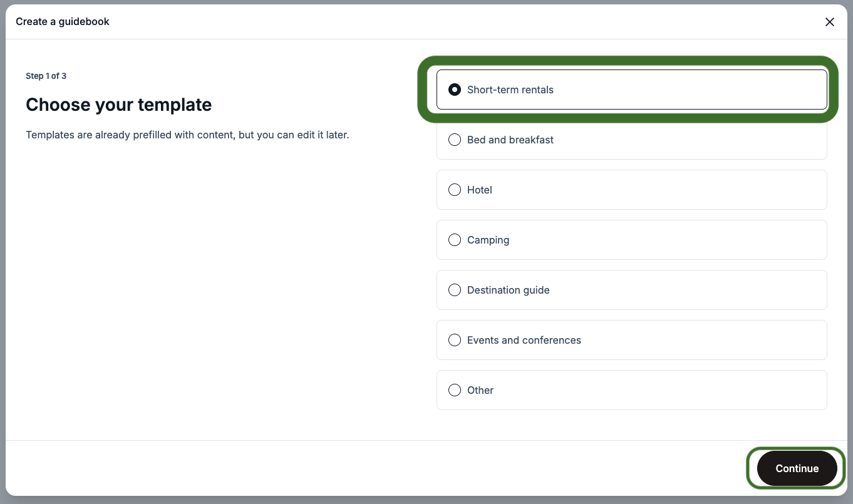Viewport: 853px width, 504px height.
Task: Close the Create a guidebook dialog
Action: click(x=830, y=22)
